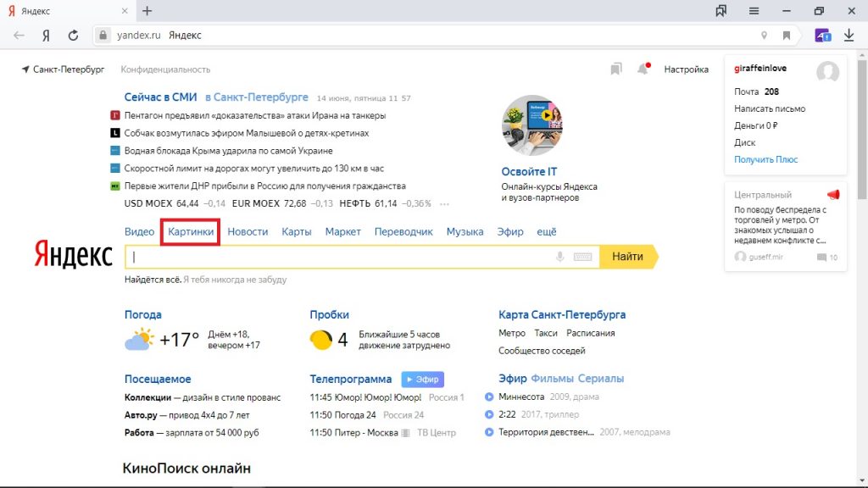The height and width of the screenshot is (488, 868).
Task: Open the Метро link under the map heading
Action: click(512, 333)
